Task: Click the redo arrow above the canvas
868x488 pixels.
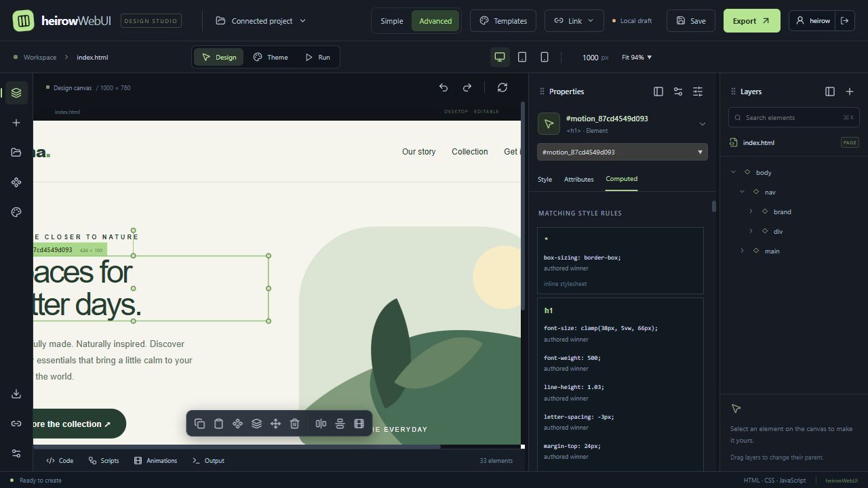Action: 467,87
